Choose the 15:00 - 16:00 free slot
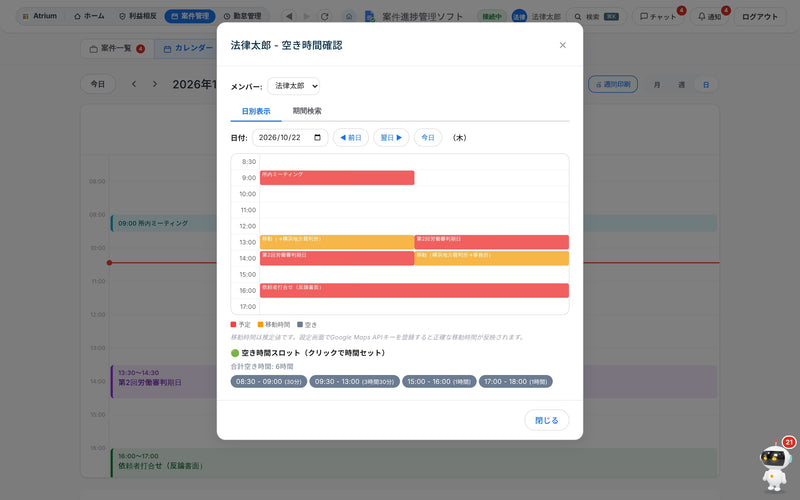The image size is (800, 500). click(439, 382)
